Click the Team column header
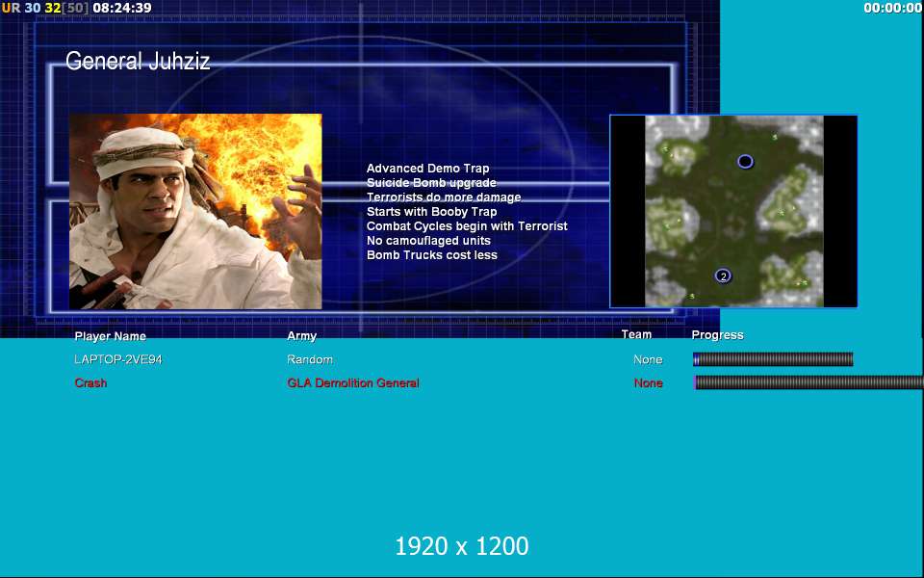Screen dimensions: 924x578 click(636, 334)
